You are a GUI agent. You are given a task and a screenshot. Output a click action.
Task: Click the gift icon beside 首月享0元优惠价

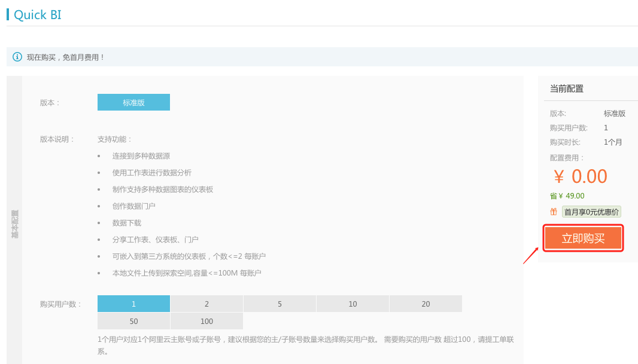pos(554,212)
